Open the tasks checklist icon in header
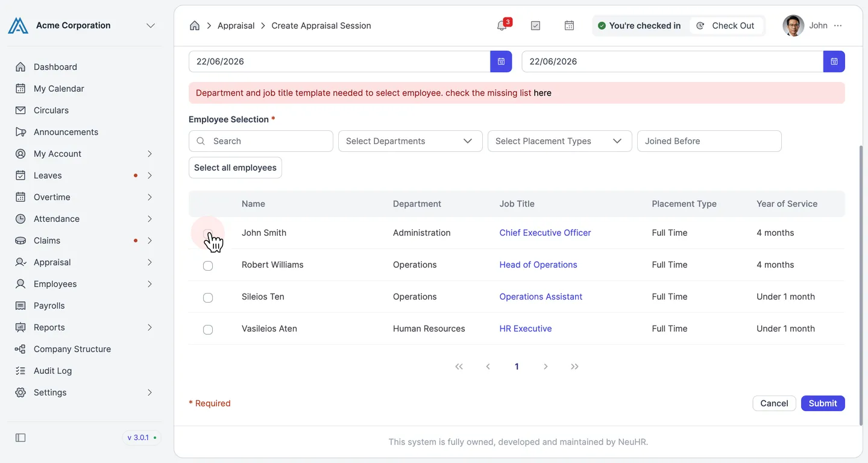 pyautogui.click(x=535, y=25)
